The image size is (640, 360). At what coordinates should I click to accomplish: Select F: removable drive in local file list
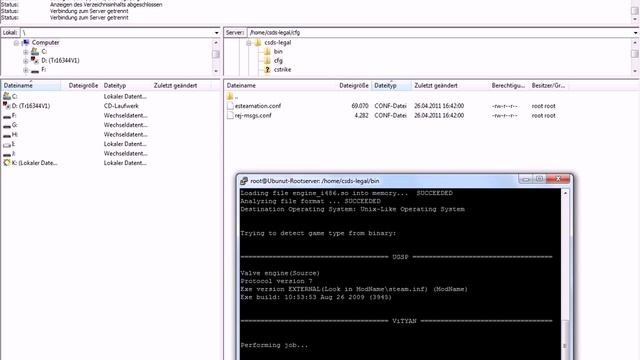(10, 116)
